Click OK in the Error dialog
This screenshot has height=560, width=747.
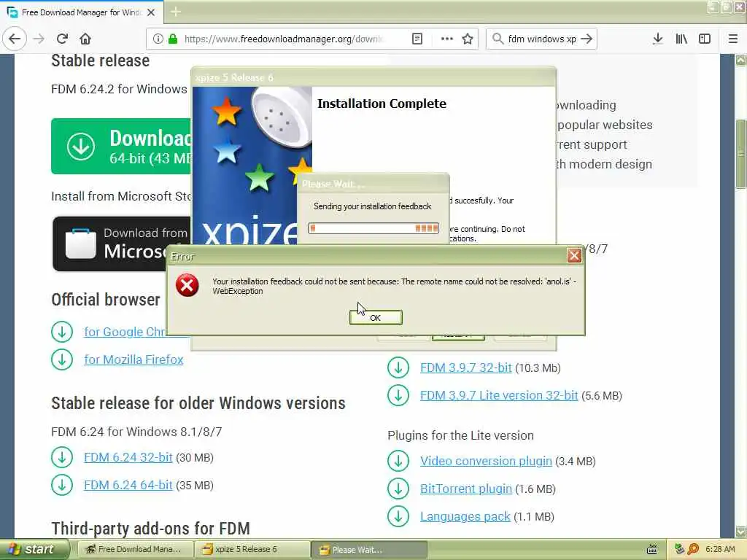376,318
